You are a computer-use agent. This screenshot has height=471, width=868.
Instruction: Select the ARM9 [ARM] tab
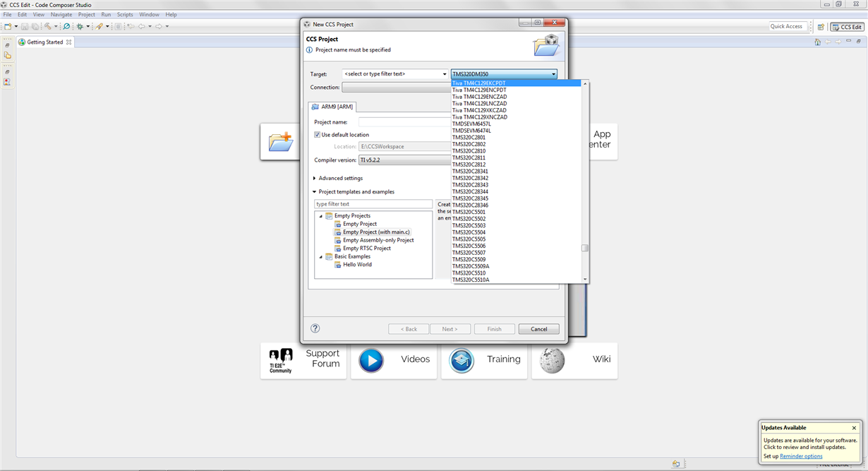point(332,107)
